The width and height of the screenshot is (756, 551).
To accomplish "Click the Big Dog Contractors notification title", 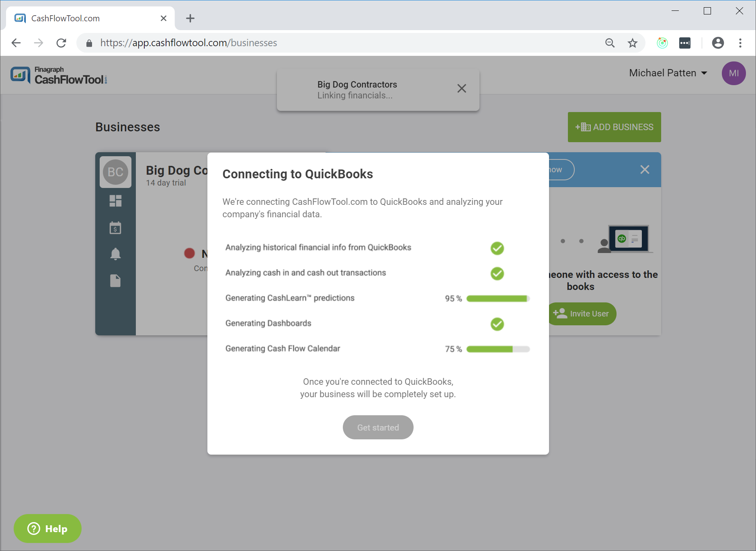I will [357, 84].
